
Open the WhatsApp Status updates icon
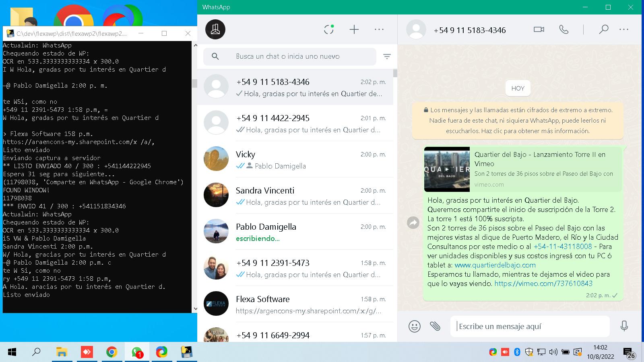(x=329, y=29)
